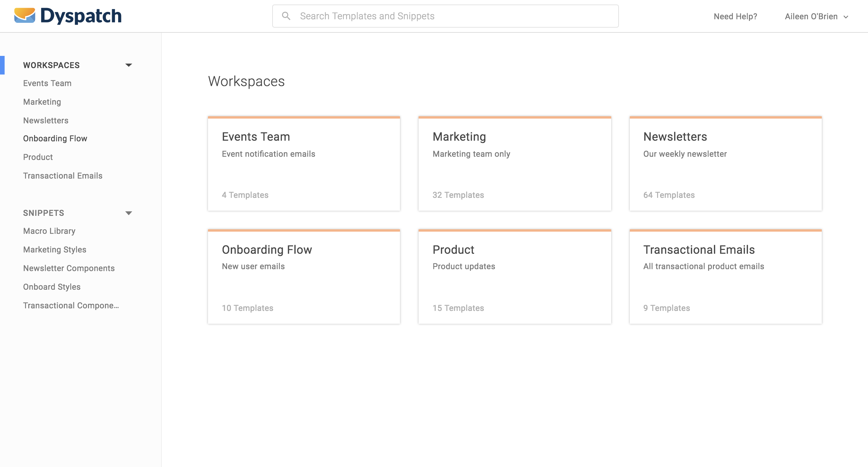
Task: Open the Product workspace card
Action: 515,277
